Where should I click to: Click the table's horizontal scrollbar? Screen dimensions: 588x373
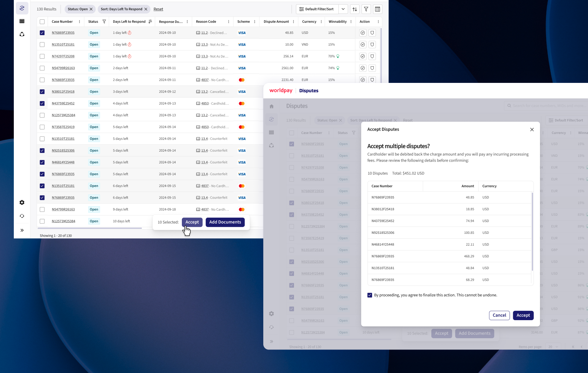[x=90, y=228]
